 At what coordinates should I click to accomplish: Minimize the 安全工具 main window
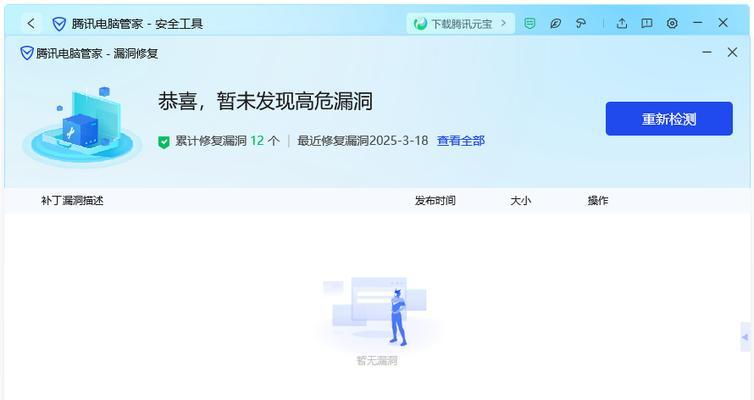(698, 23)
